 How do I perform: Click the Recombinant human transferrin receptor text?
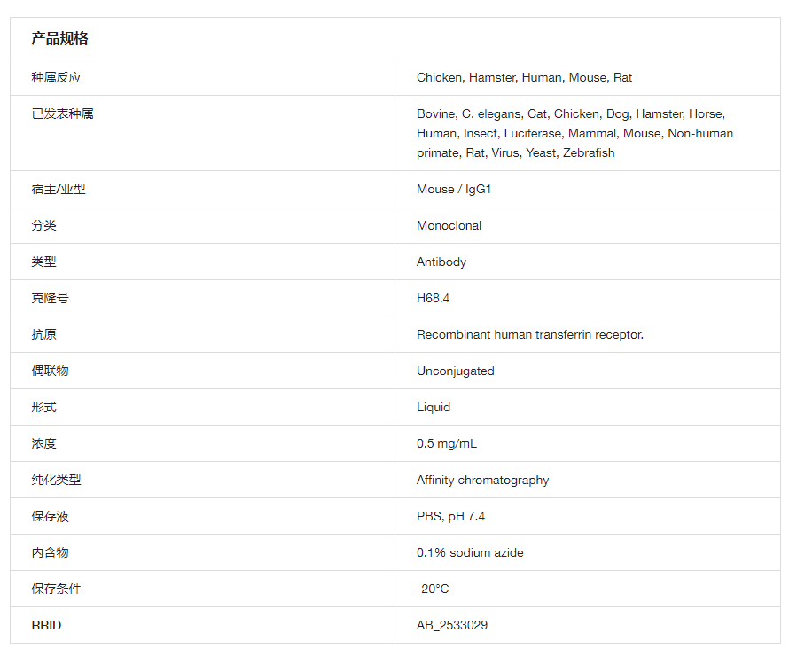click(x=530, y=335)
